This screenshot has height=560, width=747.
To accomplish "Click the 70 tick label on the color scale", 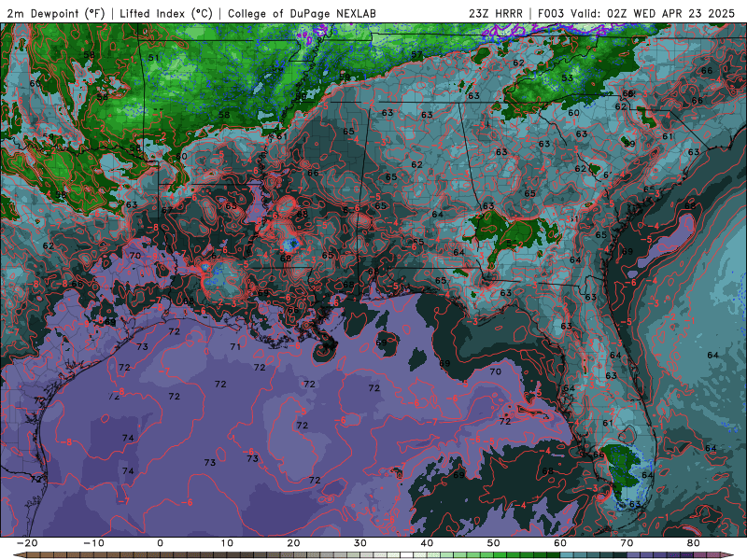I will coord(627,543).
